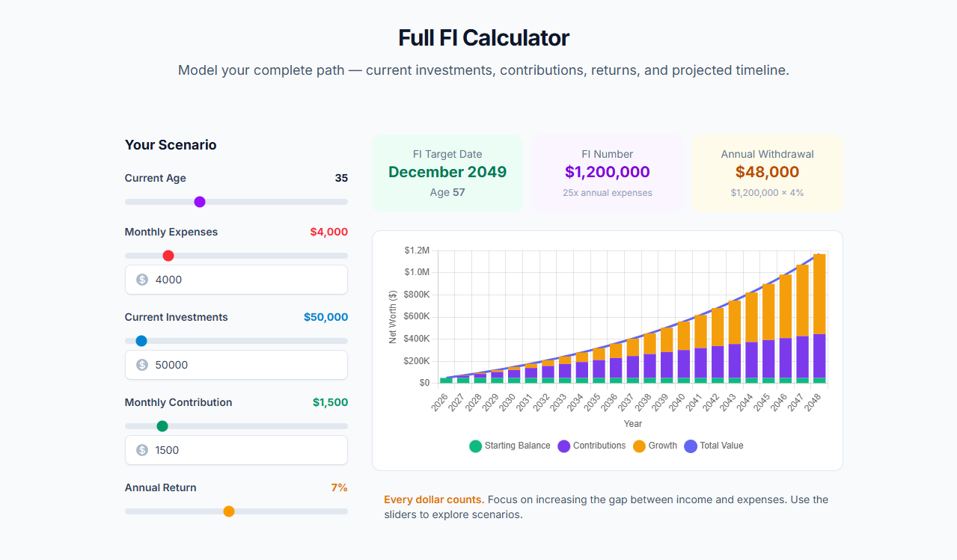Click the Monthly Expenses slider handle
The width and height of the screenshot is (957, 560).
point(168,256)
